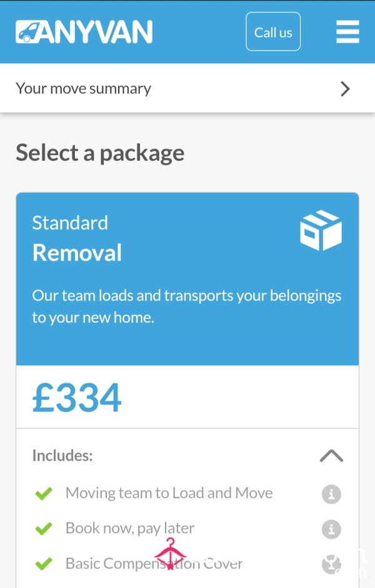Click the £334 price
375x588 pixels.
[x=77, y=397]
